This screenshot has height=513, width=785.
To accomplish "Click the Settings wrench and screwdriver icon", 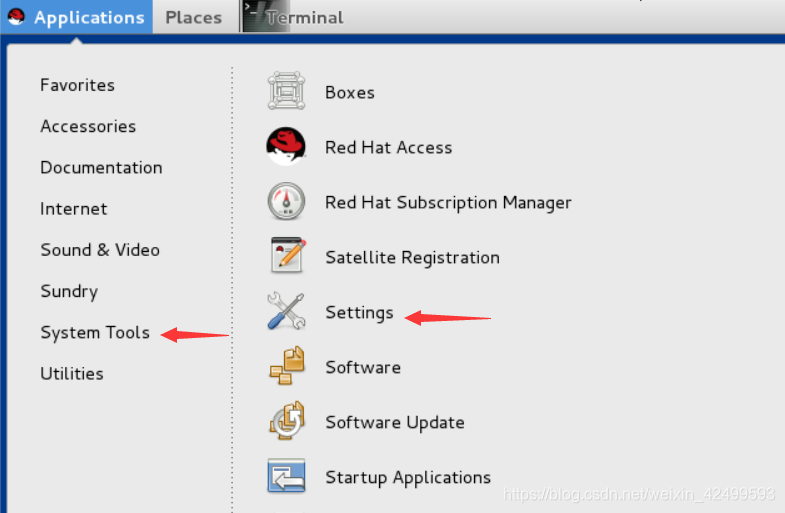I will click(286, 311).
